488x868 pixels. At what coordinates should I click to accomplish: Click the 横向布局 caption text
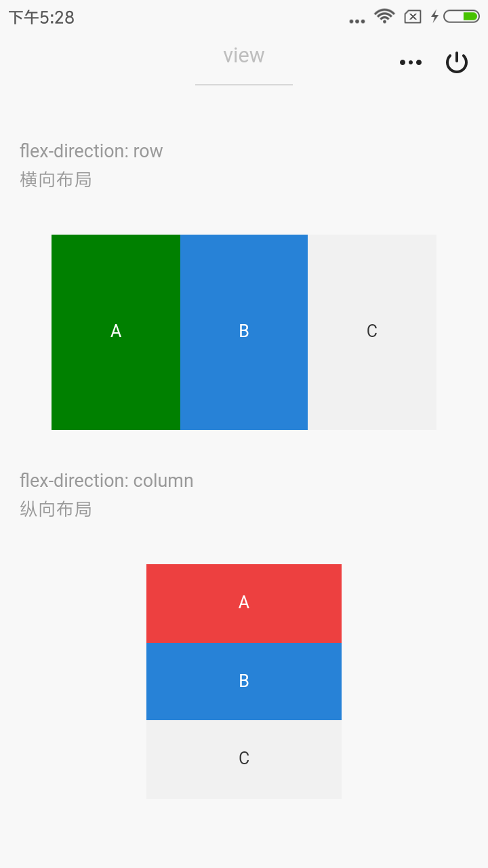tap(56, 180)
